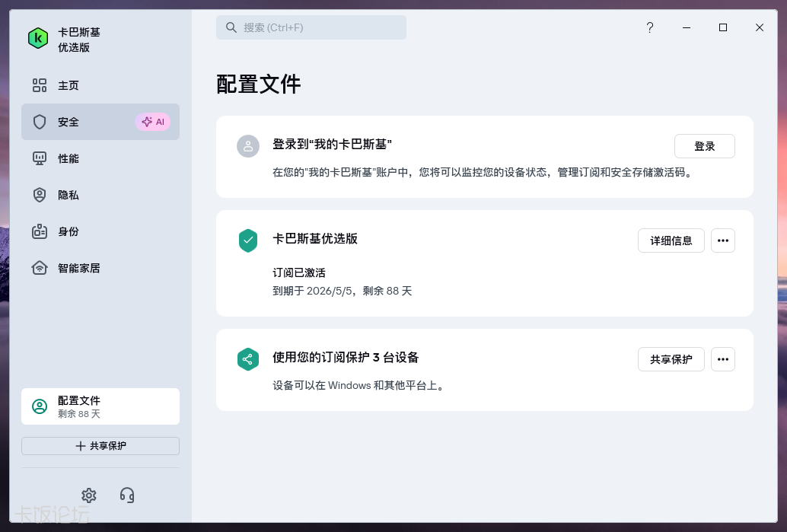The image size is (787, 532).
Task: Select 安全 in the sidebar
Action: point(69,122)
